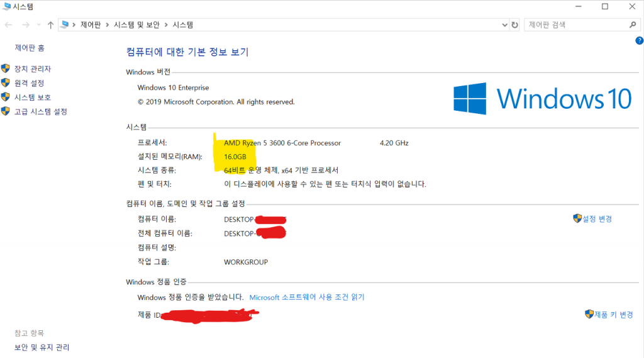Viewport: 644px width, 358px height.
Task: Select the 16.0GB memory value
Action: click(x=235, y=157)
